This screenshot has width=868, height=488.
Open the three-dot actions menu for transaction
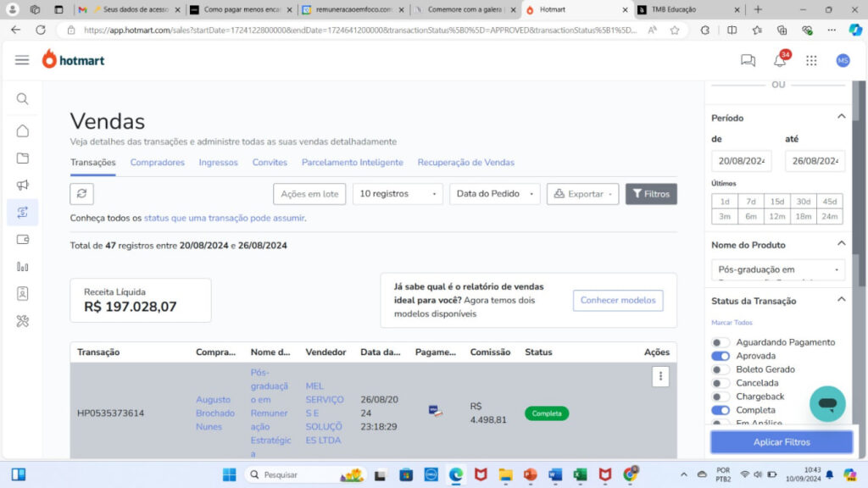coord(660,377)
